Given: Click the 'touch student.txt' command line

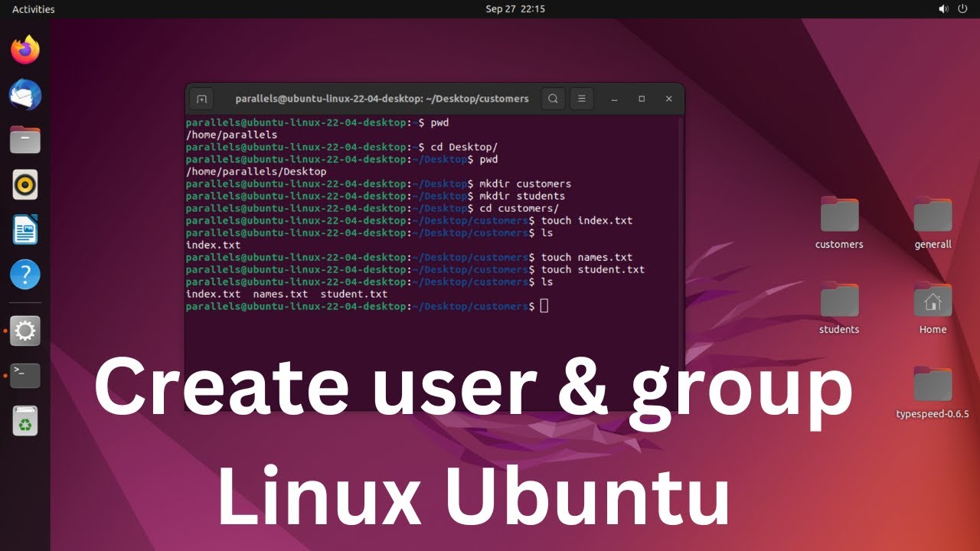Looking at the screenshot, I should point(416,269).
